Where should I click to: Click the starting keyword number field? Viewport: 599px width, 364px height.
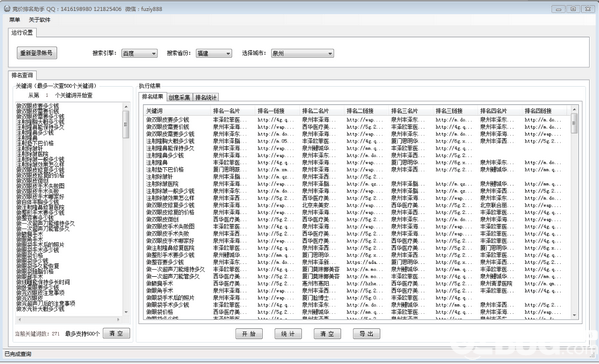click(x=47, y=95)
